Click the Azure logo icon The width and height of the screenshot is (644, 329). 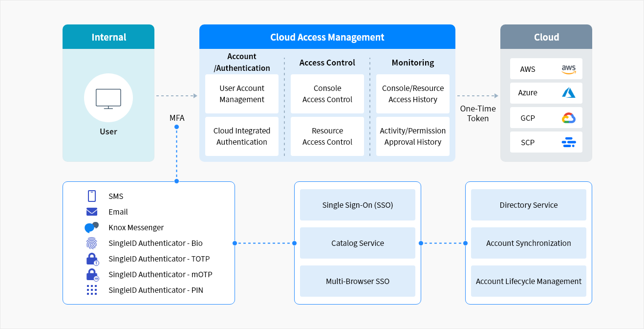click(x=568, y=93)
